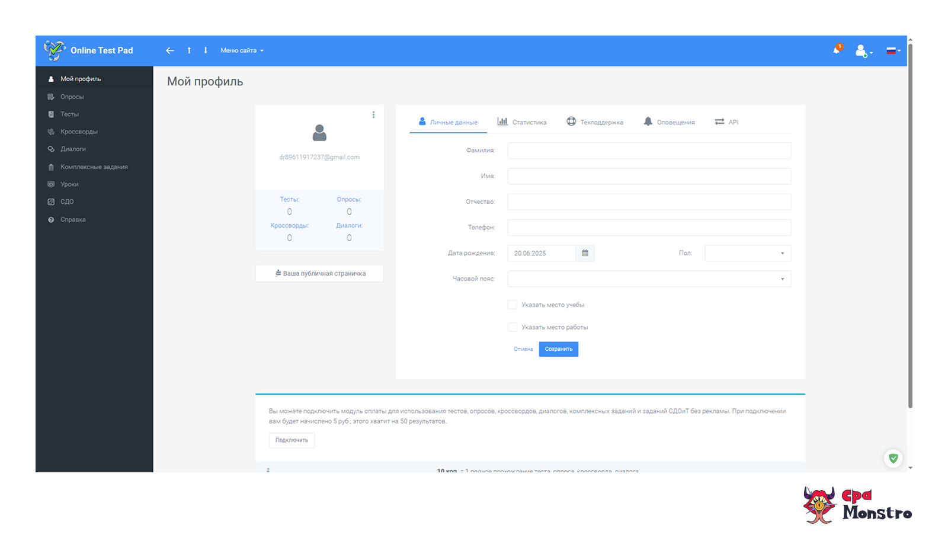948x560 pixels.
Task: Click the page vertical scrollbar
Action: pos(910,225)
